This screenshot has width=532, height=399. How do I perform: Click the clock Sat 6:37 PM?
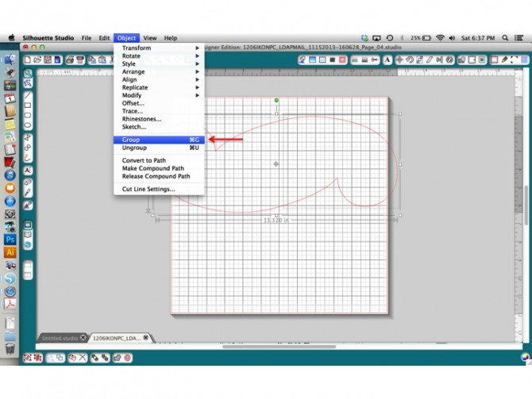(478, 38)
